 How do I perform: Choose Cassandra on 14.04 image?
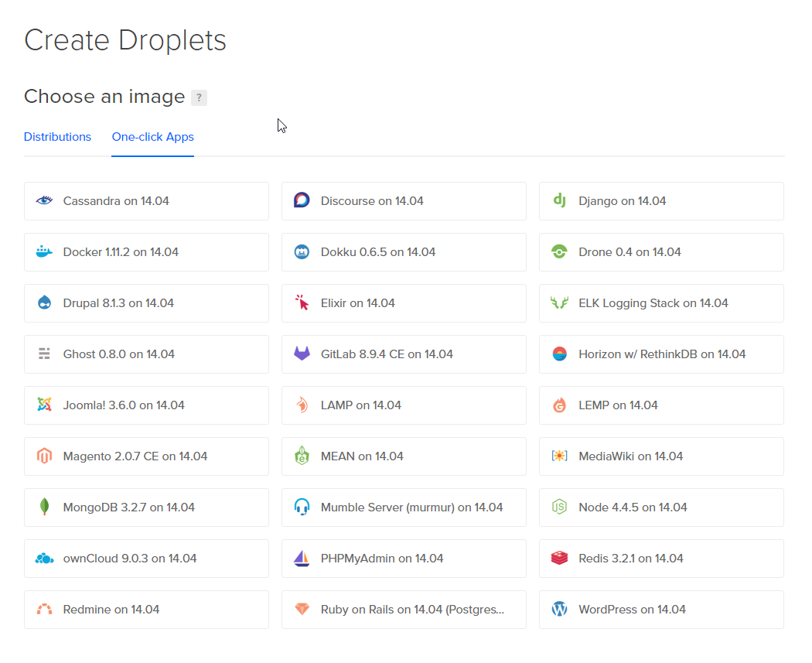point(147,201)
